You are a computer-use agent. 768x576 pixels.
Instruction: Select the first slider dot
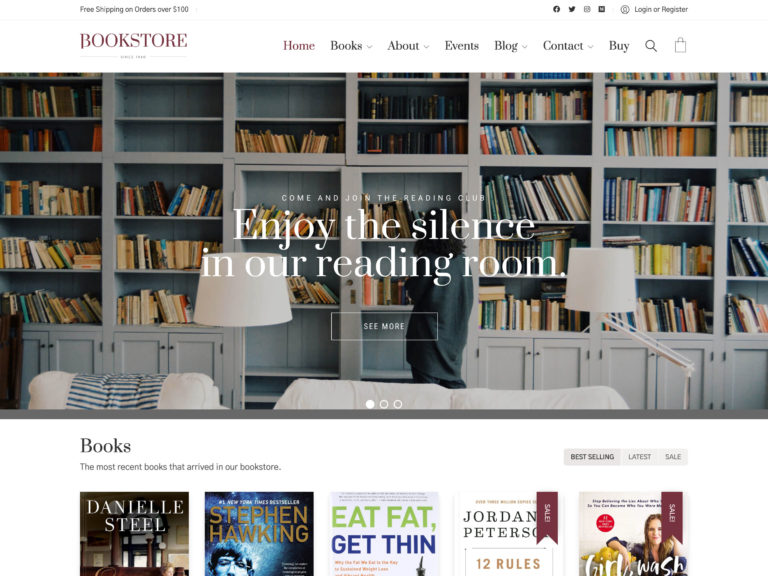tap(370, 404)
